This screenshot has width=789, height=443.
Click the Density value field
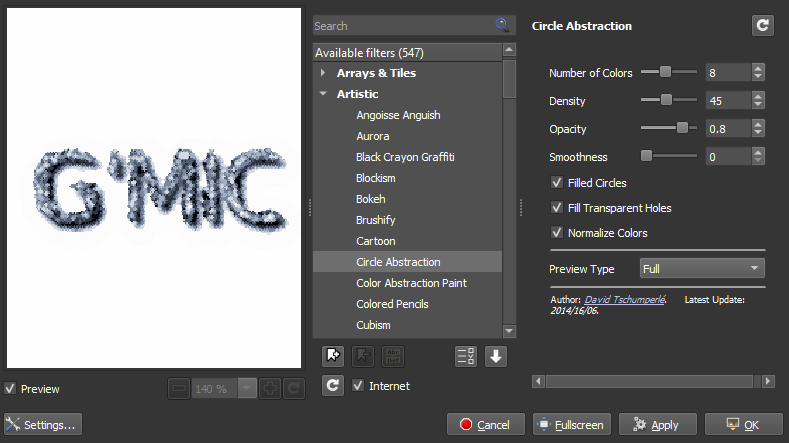[729, 101]
